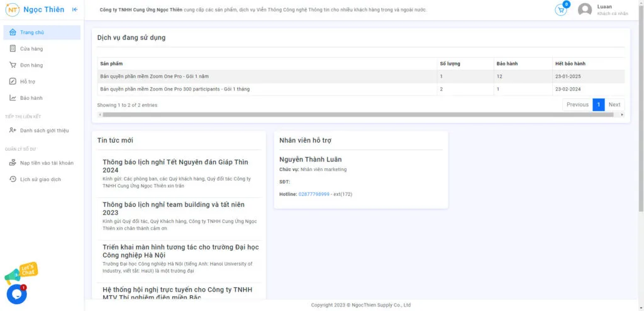
Task: Open Đại học Công nghiệp Hà Nội news
Action: [180, 251]
